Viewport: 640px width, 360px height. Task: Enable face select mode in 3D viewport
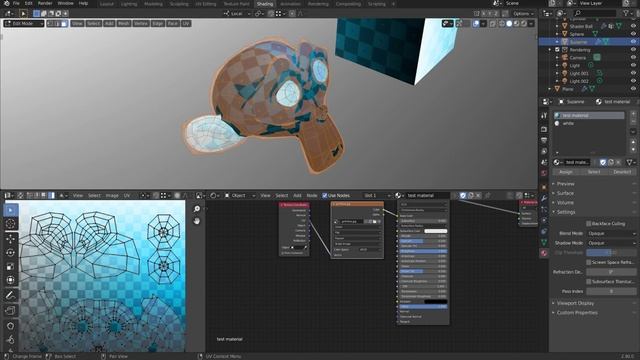[64, 24]
